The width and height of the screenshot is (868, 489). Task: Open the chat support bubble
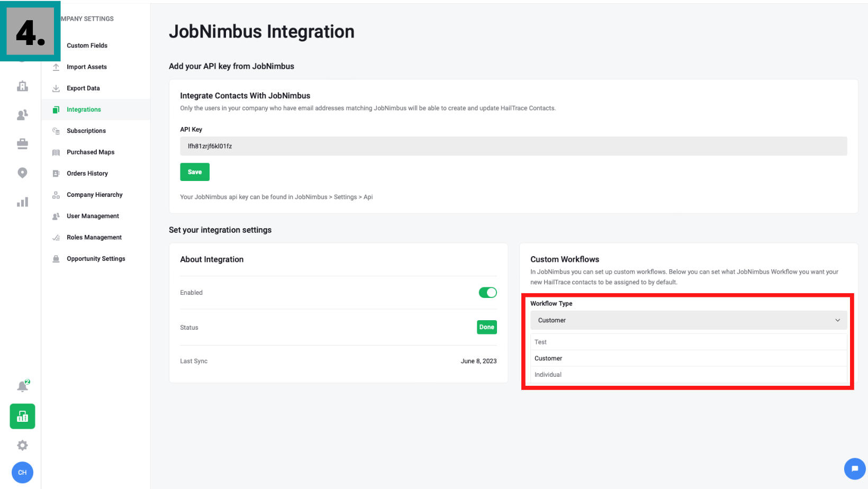click(x=854, y=468)
